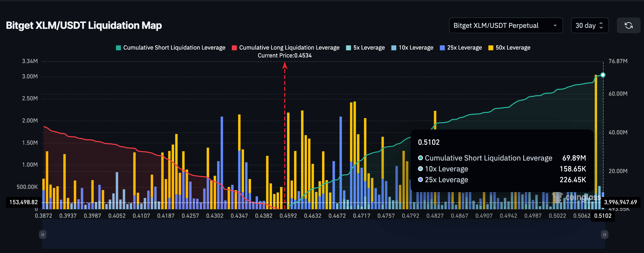Open the Bitget XLM/USDT Perpetual dropdown
Image resolution: width=644 pixels, height=253 pixels.
point(506,25)
